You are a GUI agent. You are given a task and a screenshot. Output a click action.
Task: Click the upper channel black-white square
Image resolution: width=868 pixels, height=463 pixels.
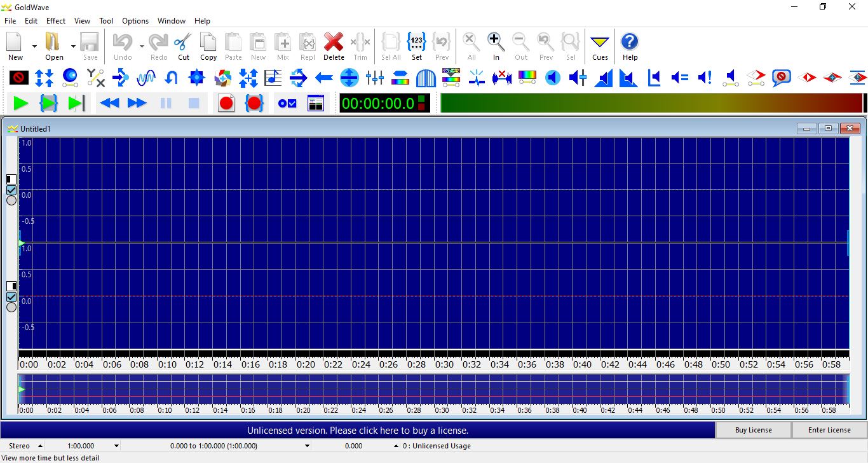coord(11,179)
